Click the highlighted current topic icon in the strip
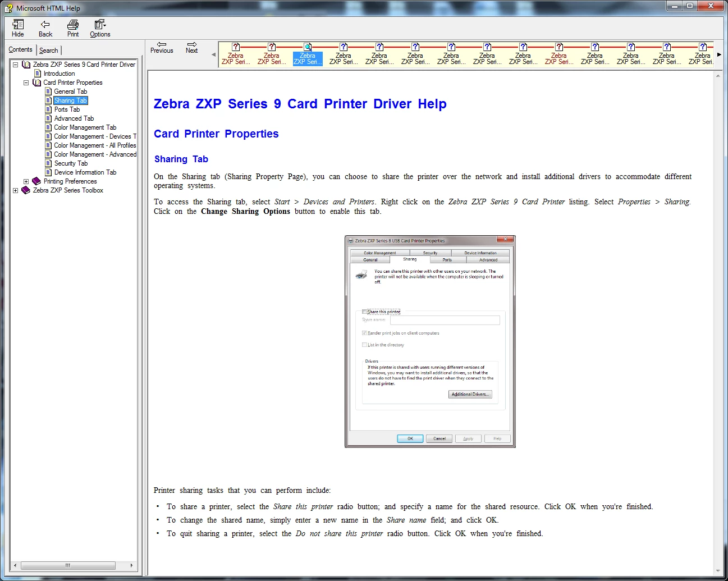The height and width of the screenshot is (581, 728). [x=308, y=47]
